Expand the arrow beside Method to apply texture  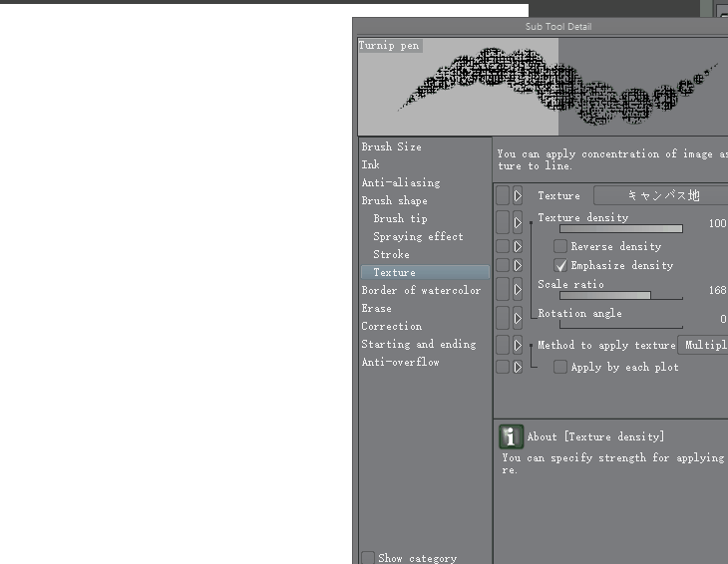pos(518,346)
